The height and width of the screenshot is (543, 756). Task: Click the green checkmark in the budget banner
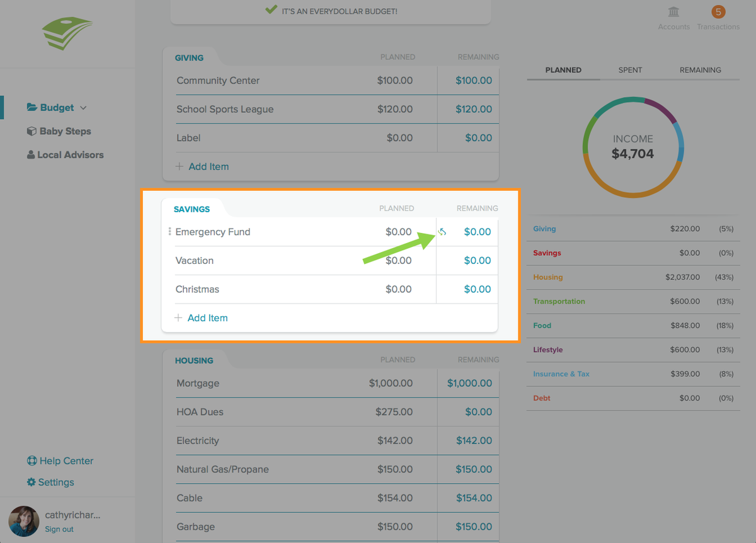tap(271, 9)
